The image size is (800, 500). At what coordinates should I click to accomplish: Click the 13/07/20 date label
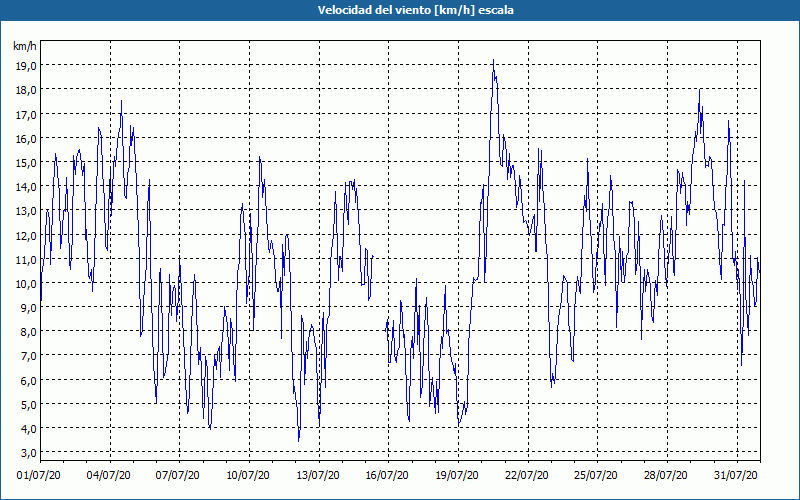pyautogui.click(x=318, y=476)
